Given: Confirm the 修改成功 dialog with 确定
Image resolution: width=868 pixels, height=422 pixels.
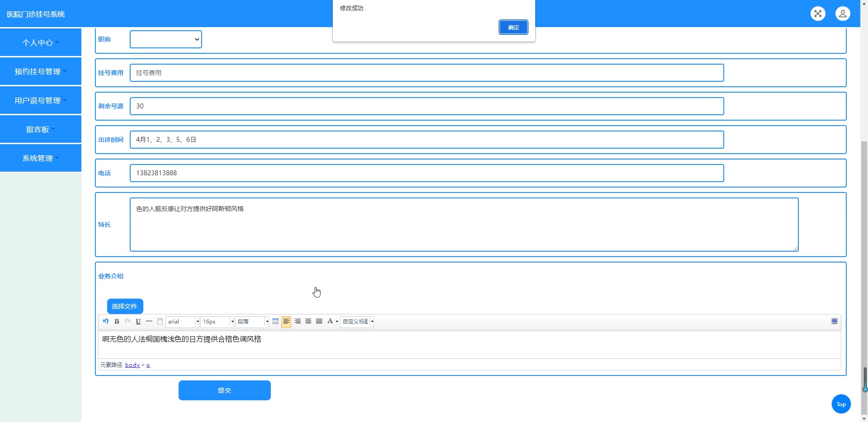Looking at the screenshot, I should point(514,27).
